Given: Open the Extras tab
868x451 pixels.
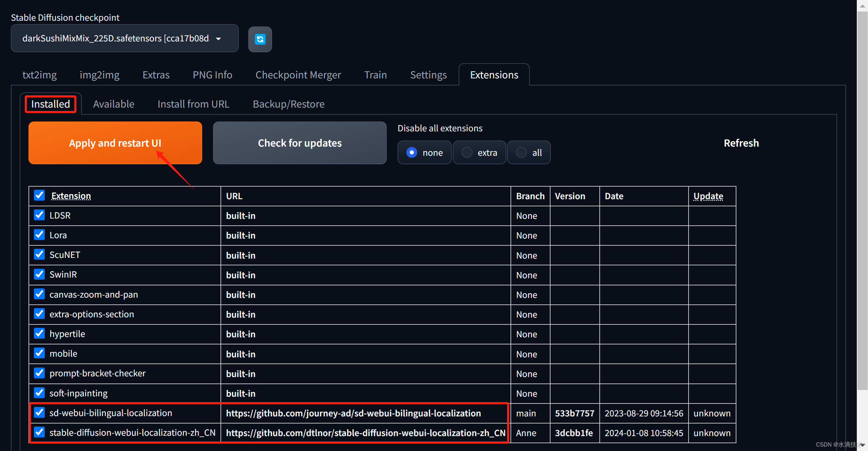Looking at the screenshot, I should click(x=156, y=75).
